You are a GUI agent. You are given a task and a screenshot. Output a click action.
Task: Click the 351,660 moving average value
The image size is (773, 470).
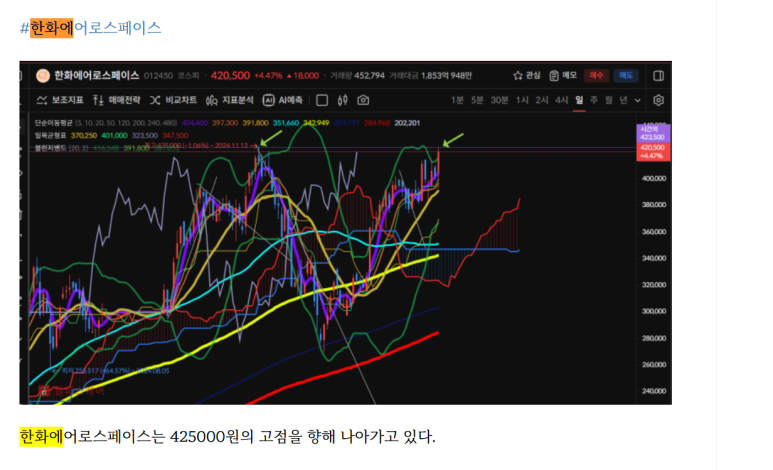point(285,123)
